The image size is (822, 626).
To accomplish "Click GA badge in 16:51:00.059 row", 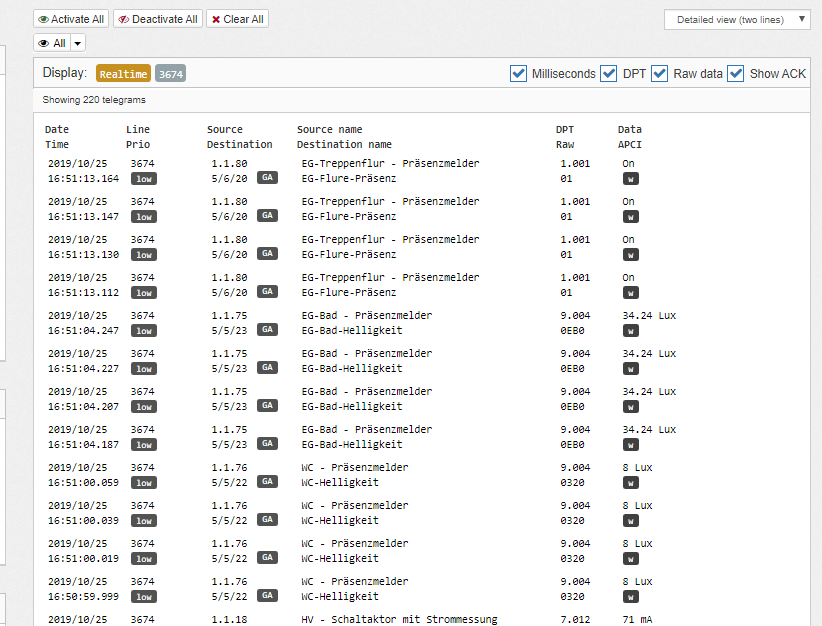I will [267, 481].
